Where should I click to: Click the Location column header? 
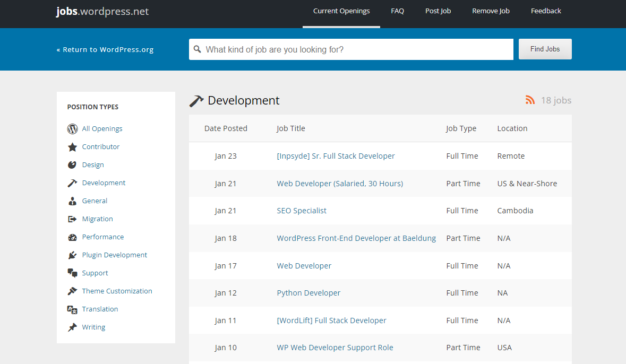click(512, 128)
